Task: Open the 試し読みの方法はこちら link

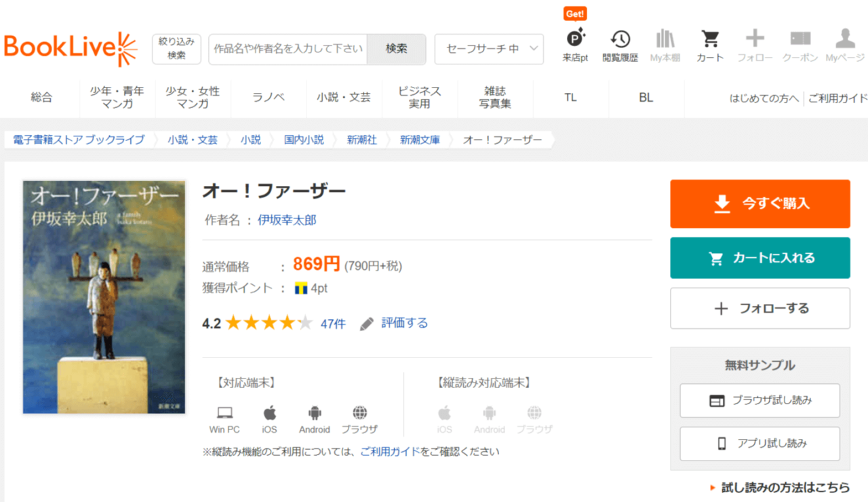Action: pos(785,487)
